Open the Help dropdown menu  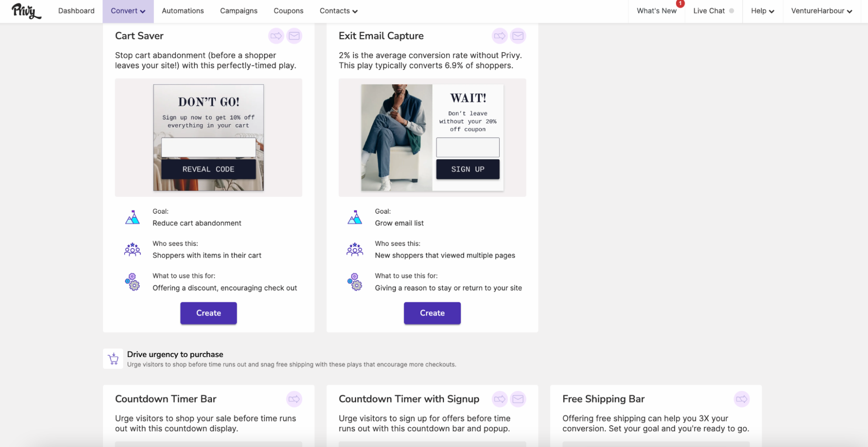[762, 11]
